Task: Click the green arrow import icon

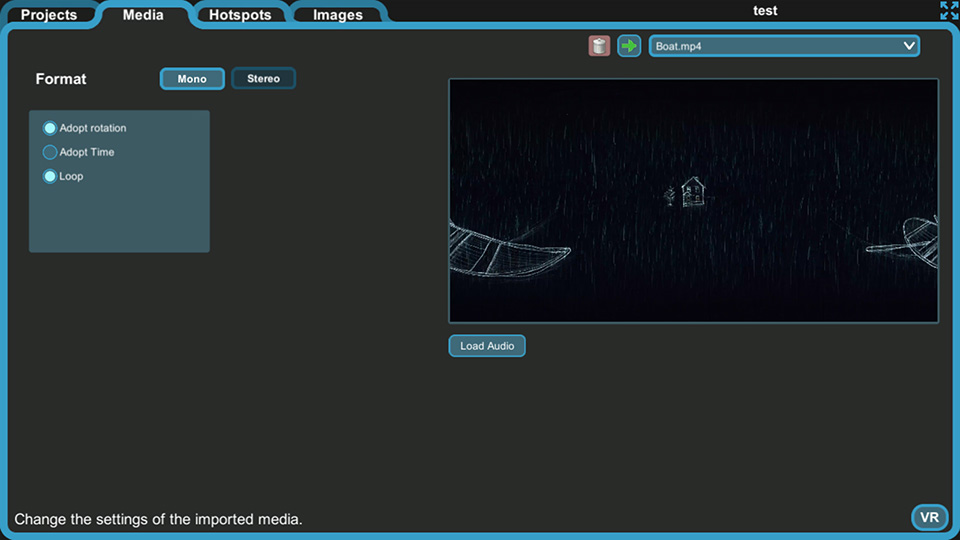Action: coord(629,46)
